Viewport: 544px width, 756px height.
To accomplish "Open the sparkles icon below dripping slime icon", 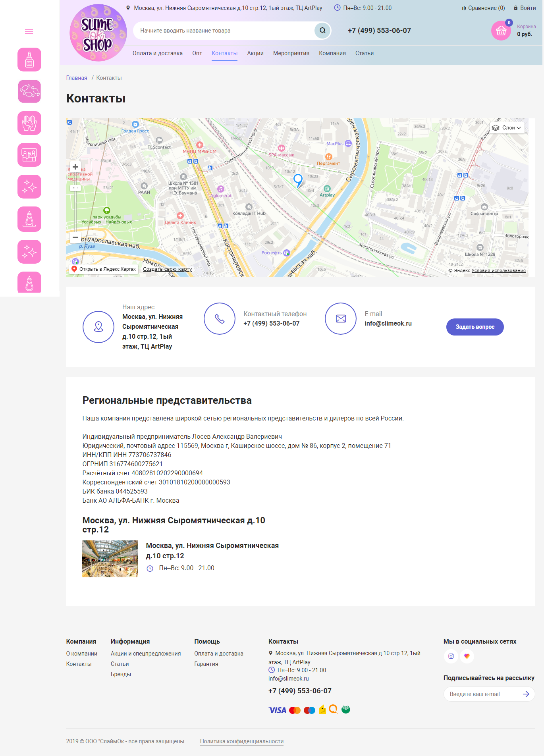I will coord(29,187).
